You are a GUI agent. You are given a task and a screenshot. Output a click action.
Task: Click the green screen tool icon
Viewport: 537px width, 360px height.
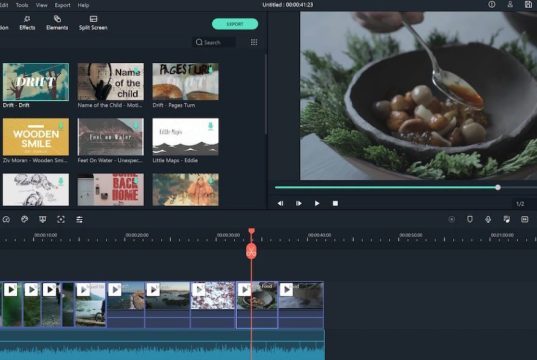(x=43, y=220)
